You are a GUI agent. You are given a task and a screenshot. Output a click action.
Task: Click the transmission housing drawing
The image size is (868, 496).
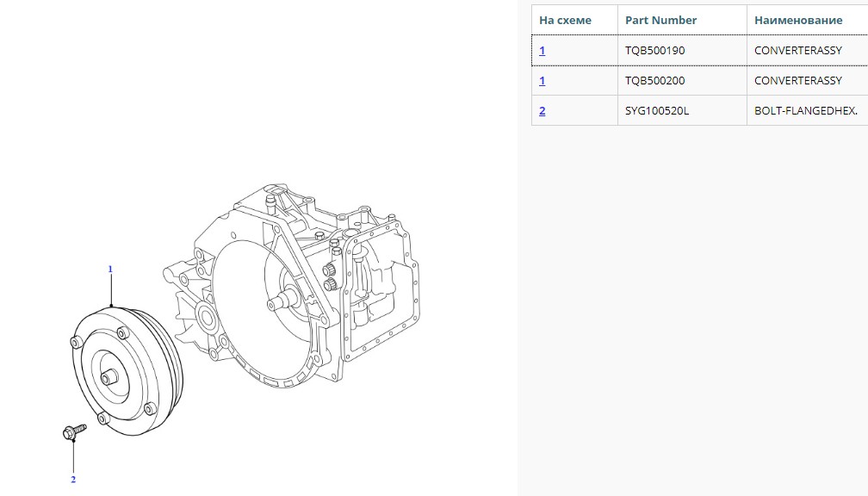[292, 285]
